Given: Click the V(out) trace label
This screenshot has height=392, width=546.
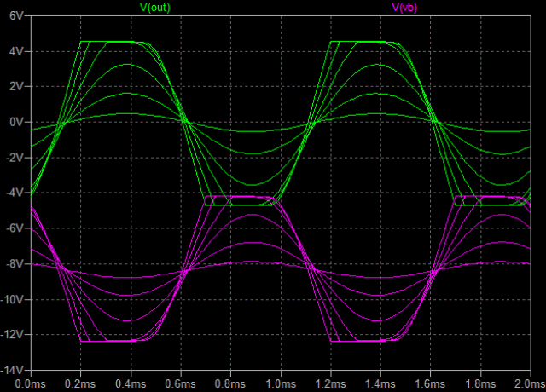Looking at the screenshot, I should [x=155, y=8].
